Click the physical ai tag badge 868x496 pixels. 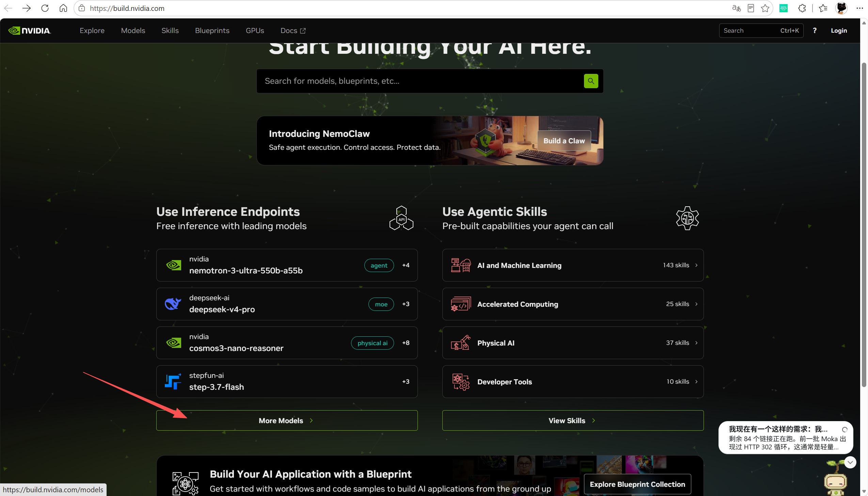(x=372, y=343)
